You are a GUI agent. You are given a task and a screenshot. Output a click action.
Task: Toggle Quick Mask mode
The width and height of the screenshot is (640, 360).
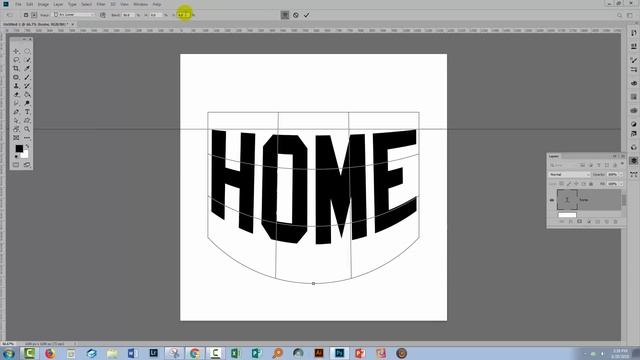click(x=16, y=165)
